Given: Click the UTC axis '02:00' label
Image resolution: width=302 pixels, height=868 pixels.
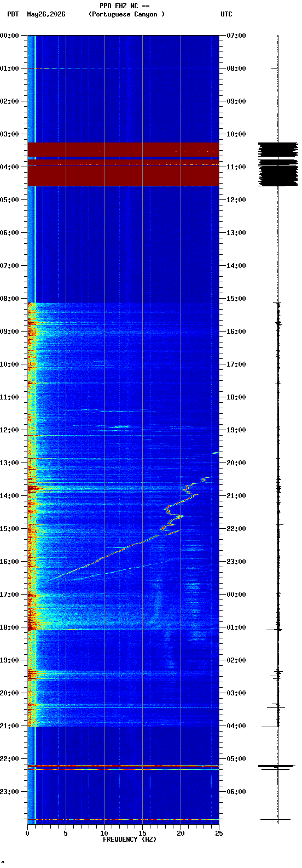Looking at the screenshot, I should click(x=236, y=660).
